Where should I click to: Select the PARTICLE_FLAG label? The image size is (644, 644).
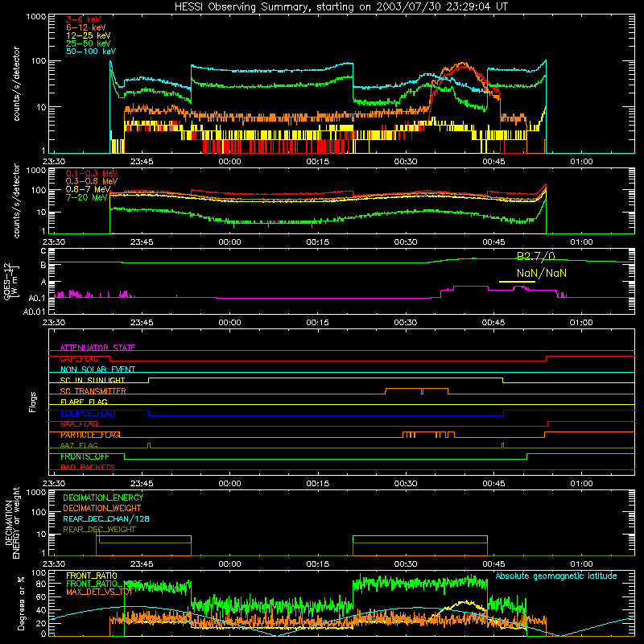pyautogui.click(x=90, y=435)
